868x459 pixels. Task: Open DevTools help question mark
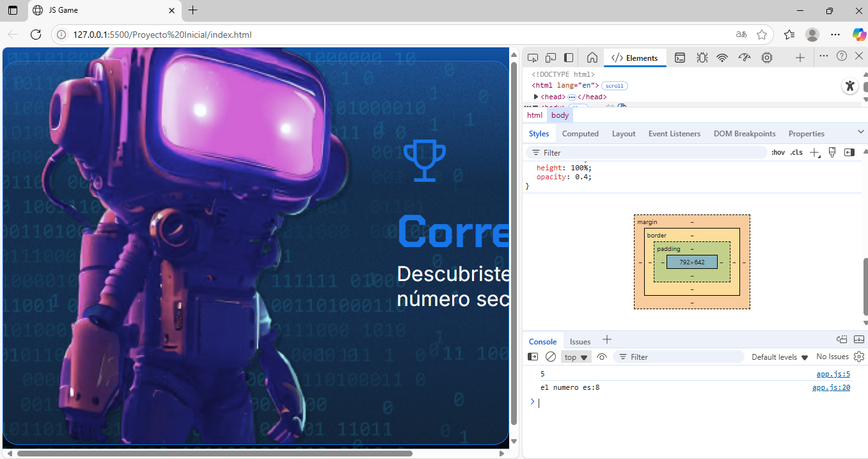pos(842,56)
